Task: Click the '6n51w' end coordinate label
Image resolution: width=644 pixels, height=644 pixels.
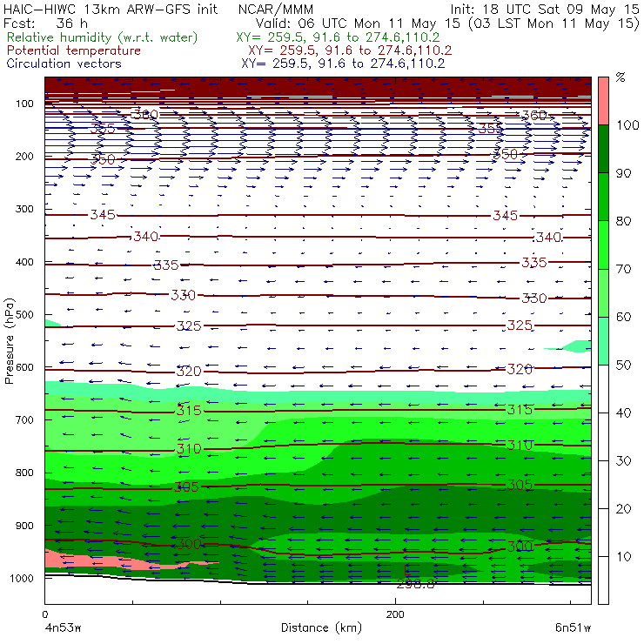Action: click(573, 628)
